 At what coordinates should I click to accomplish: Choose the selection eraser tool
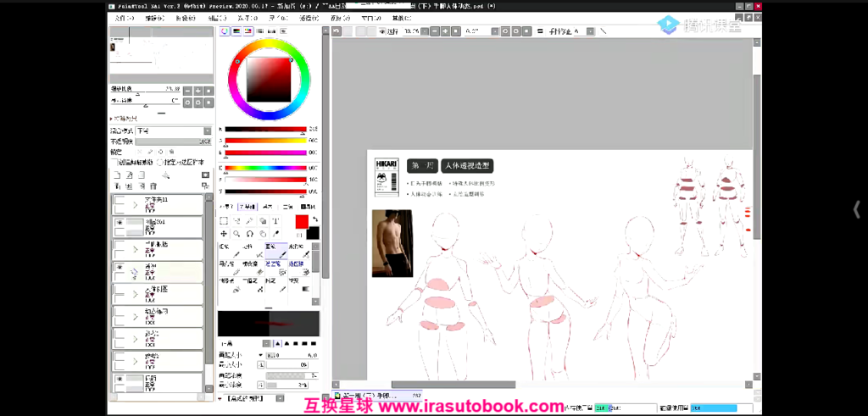[x=299, y=269]
